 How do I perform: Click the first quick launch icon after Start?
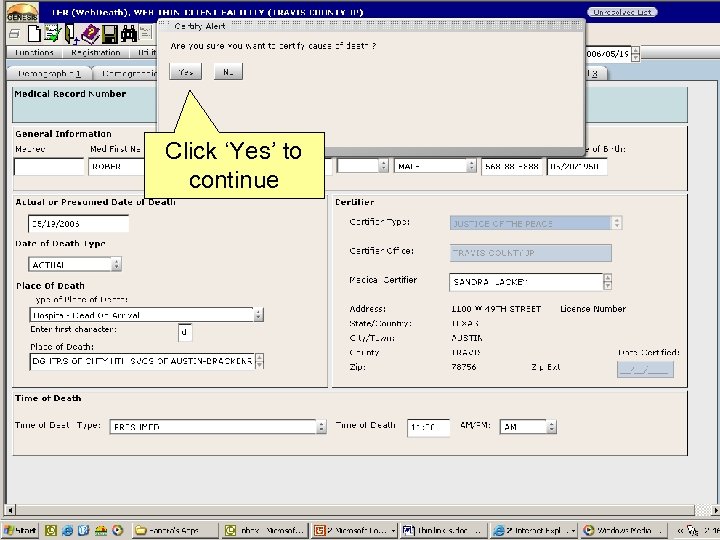[x=51, y=531]
